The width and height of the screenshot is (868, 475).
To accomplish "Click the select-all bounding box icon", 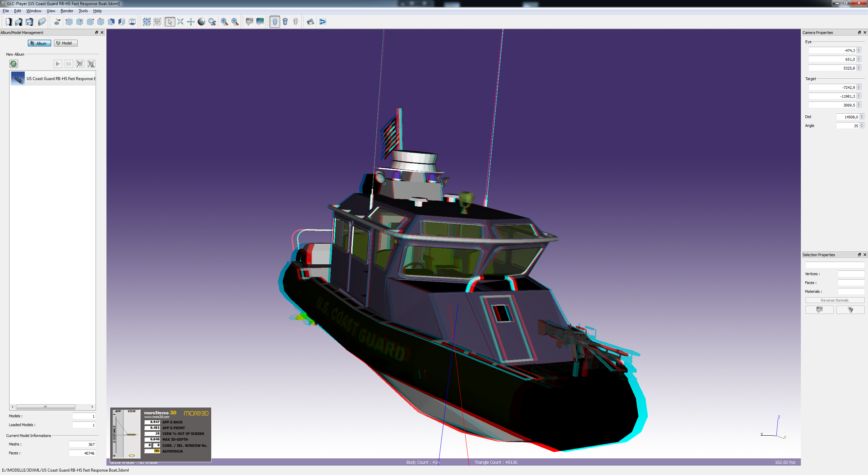I will tap(146, 22).
